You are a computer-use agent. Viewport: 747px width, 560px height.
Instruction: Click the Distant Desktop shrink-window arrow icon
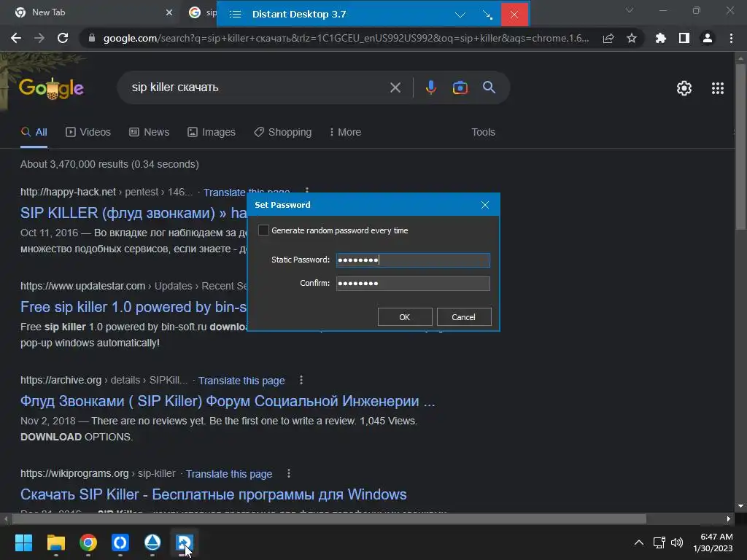pos(487,15)
